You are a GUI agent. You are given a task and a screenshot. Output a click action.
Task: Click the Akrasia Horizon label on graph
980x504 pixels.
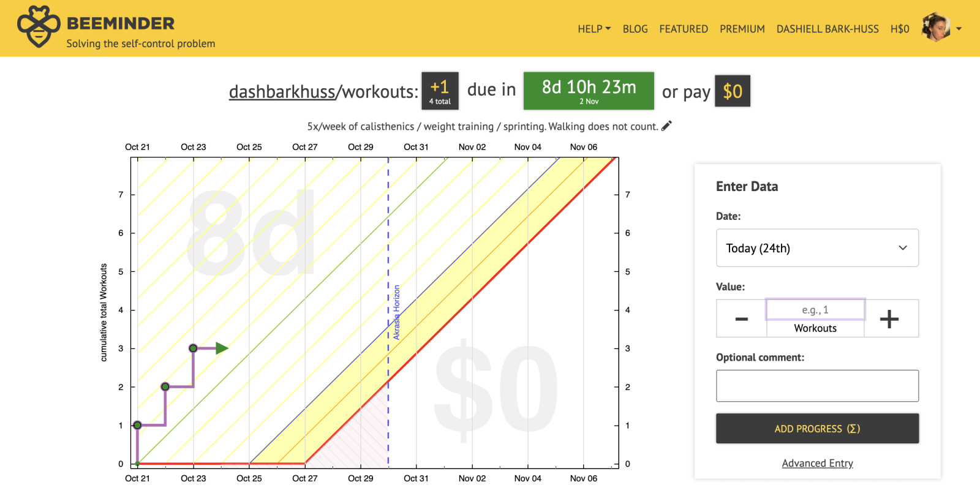click(x=396, y=312)
